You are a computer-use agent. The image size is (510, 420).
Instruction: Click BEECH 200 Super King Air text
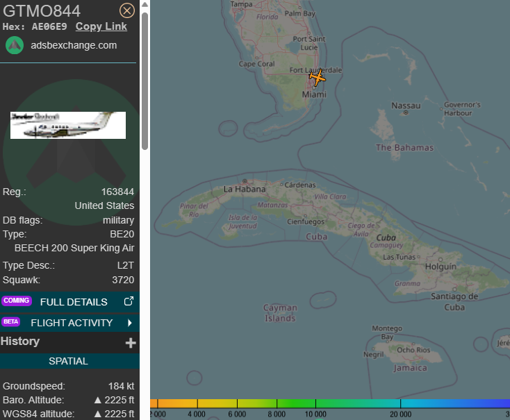click(74, 248)
